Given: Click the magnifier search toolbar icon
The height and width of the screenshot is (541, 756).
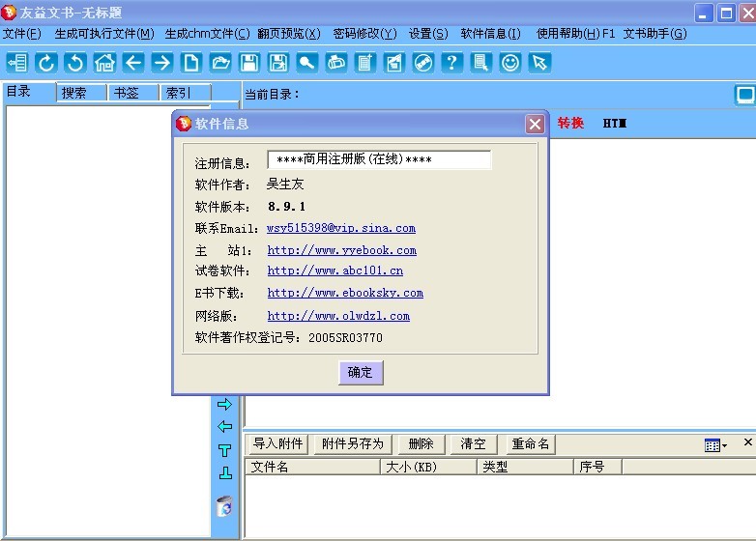Looking at the screenshot, I should (x=306, y=63).
